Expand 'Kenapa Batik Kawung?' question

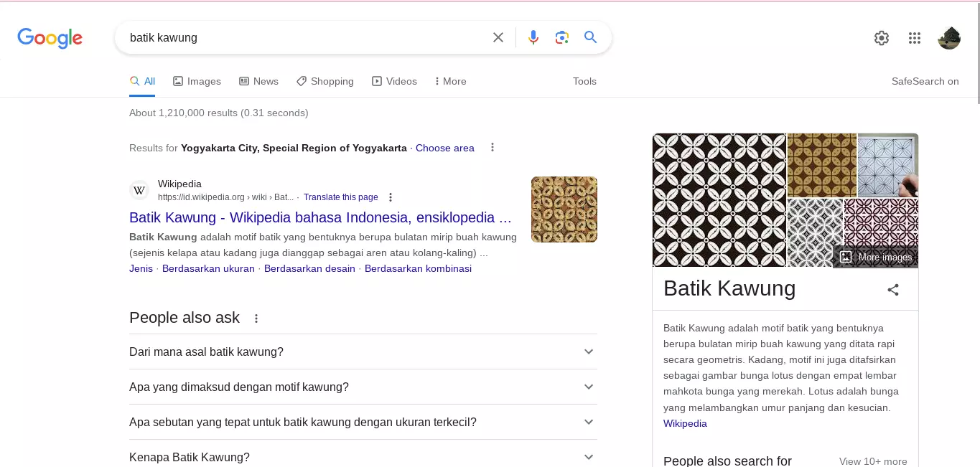(x=363, y=457)
